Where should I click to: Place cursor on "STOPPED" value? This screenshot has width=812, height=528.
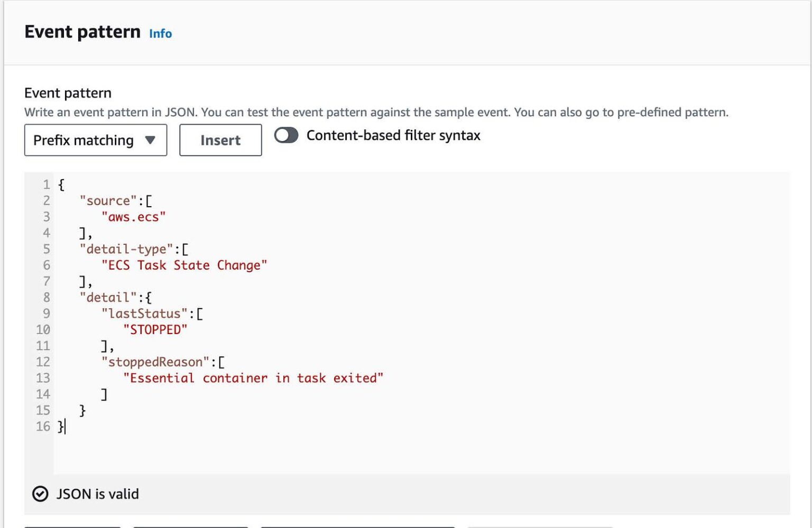click(x=155, y=330)
